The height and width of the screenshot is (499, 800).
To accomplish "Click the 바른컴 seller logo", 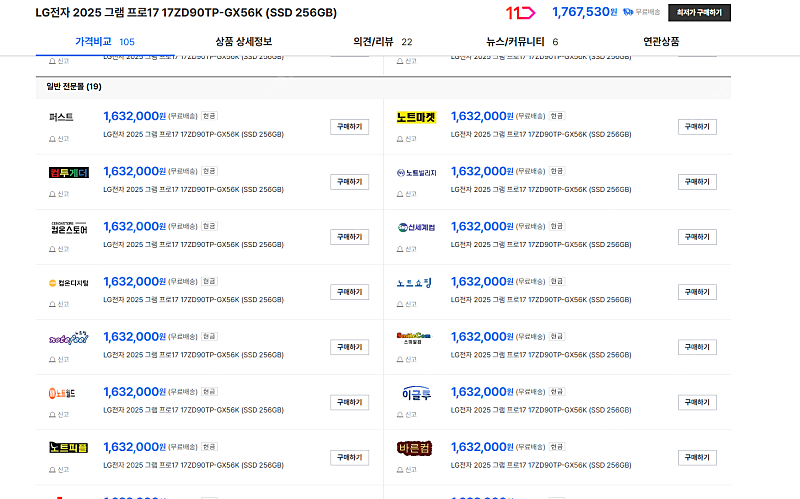I will click(x=416, y=447).
